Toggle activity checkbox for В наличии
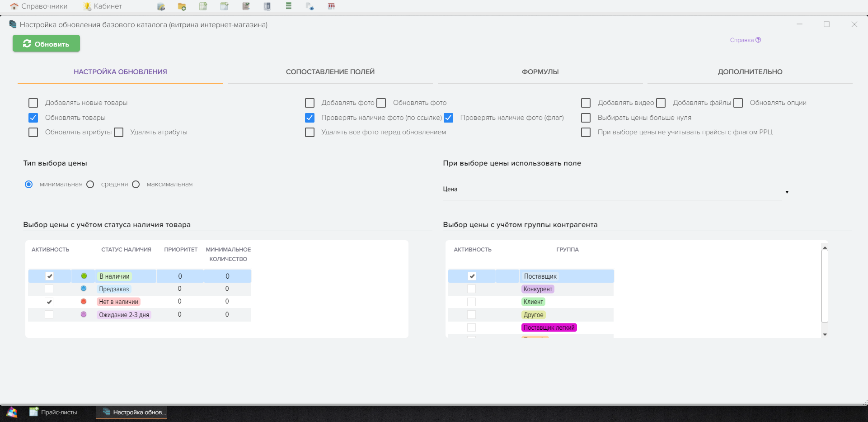The height and width of the screenshot is (422, 868). (50, 276)
